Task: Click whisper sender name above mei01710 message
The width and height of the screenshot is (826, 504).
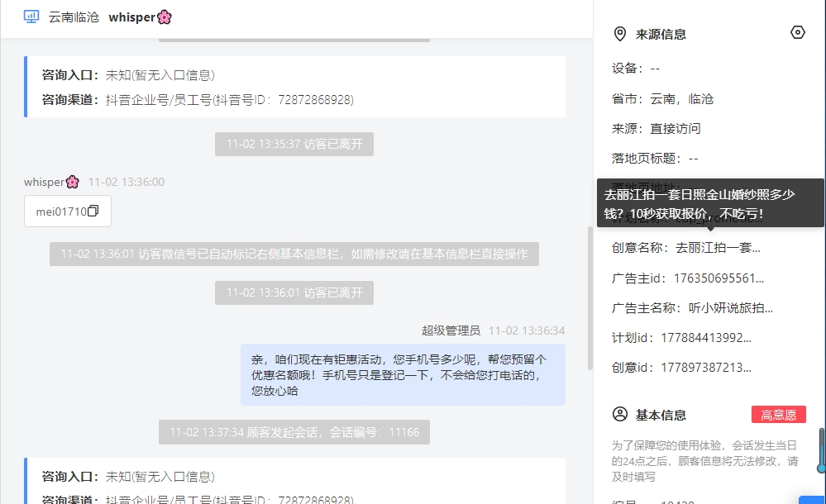Action: [45, 182]
